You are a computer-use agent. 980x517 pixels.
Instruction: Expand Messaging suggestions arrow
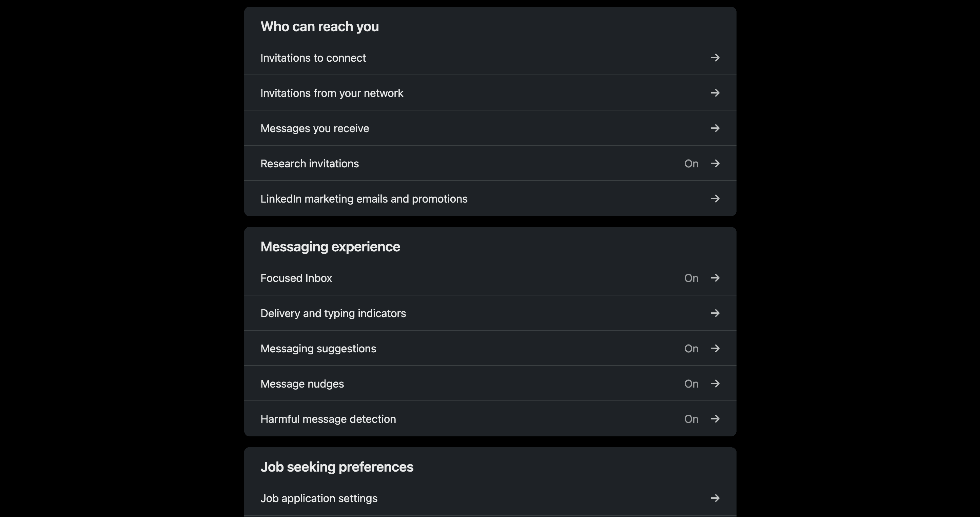pos(715,349)
